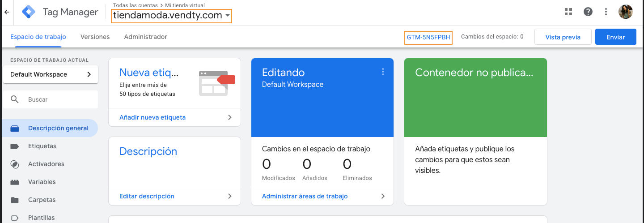Click the green Contenedor no publicado card

[x=475, y=98]
